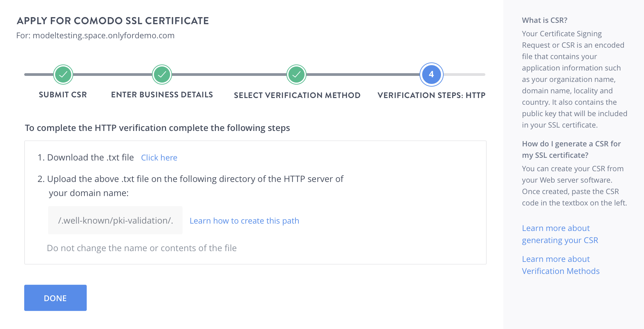
Task: Click the Enter Business Details checkmark icon
Action: (x=162, y=75)
